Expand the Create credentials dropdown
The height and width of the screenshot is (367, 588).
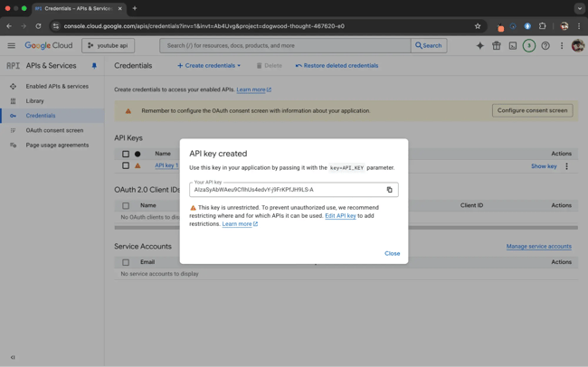(209, 66)
